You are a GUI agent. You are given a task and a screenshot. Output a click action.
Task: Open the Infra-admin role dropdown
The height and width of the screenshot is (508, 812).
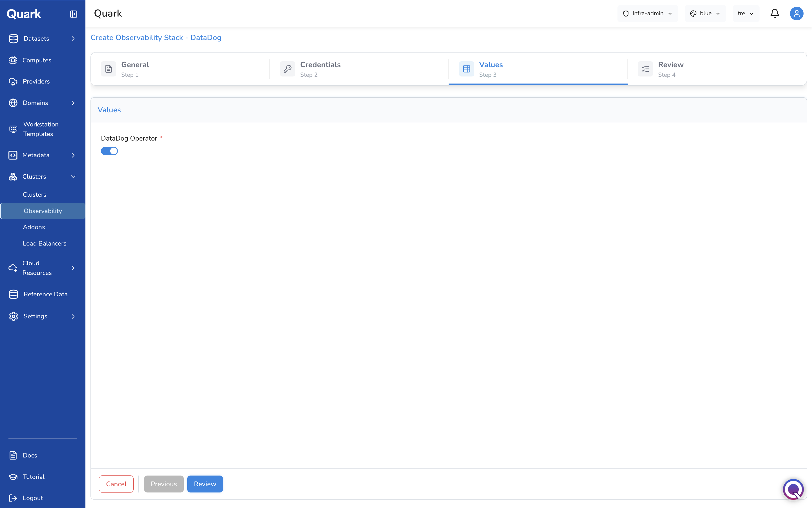(x=648, y=14)
